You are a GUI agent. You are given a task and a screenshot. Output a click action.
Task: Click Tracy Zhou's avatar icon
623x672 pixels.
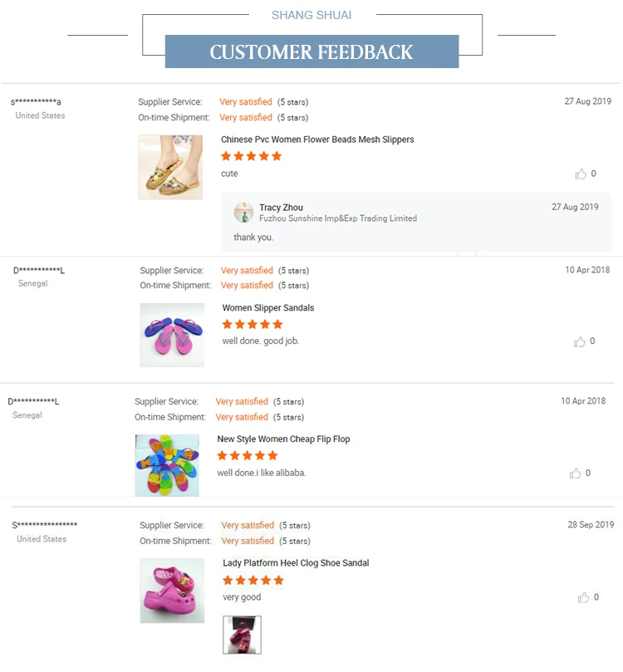(243, 213)
